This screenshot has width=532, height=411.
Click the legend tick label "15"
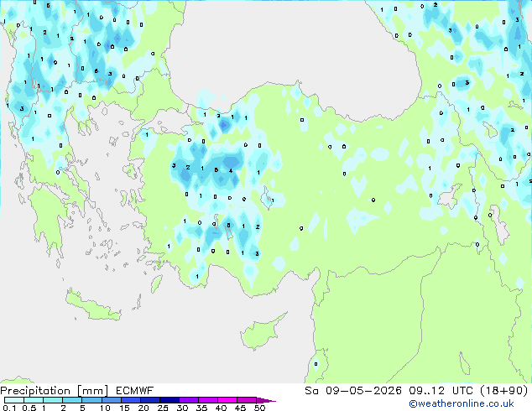point(124,408)
